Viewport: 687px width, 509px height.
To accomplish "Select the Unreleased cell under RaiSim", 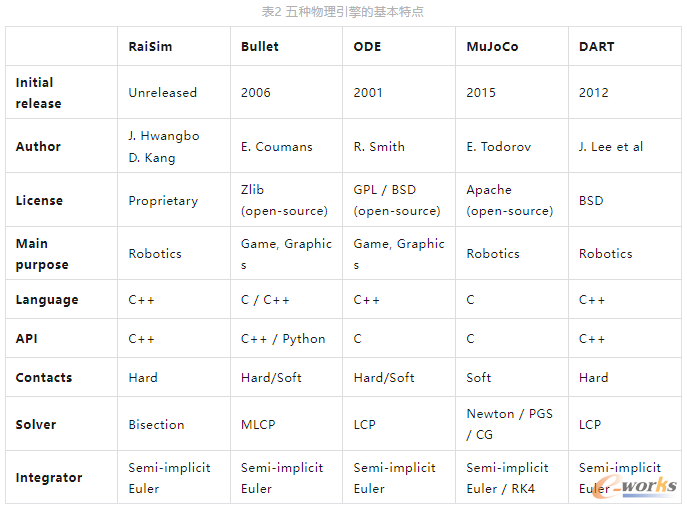I will tap(162, 93).
